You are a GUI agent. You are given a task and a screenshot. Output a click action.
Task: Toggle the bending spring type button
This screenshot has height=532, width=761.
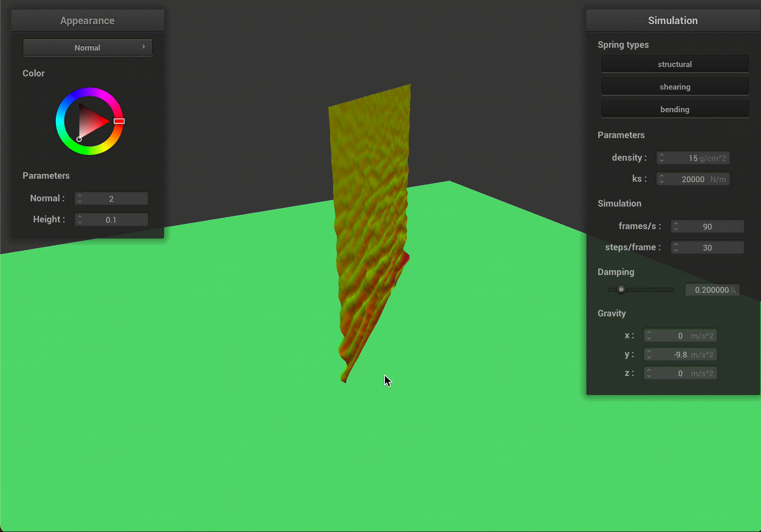pyautogui.click(x=674, y=109)
